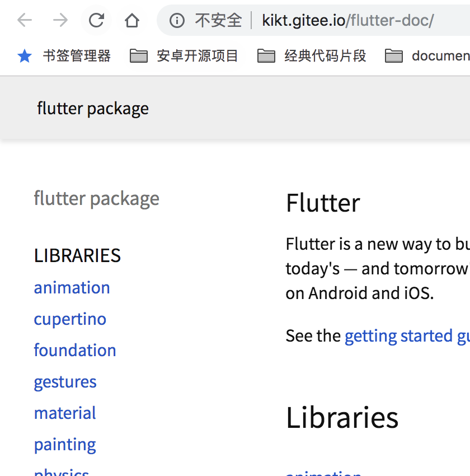
Task: Click the 不安全 security label
Action: pyautogui.click(x=219, y=21)
